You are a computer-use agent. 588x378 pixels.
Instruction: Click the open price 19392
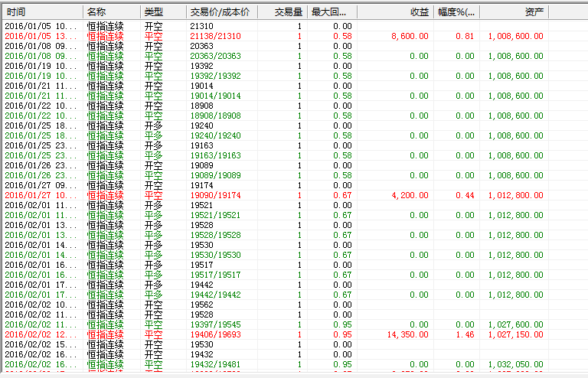coord(202,66)
